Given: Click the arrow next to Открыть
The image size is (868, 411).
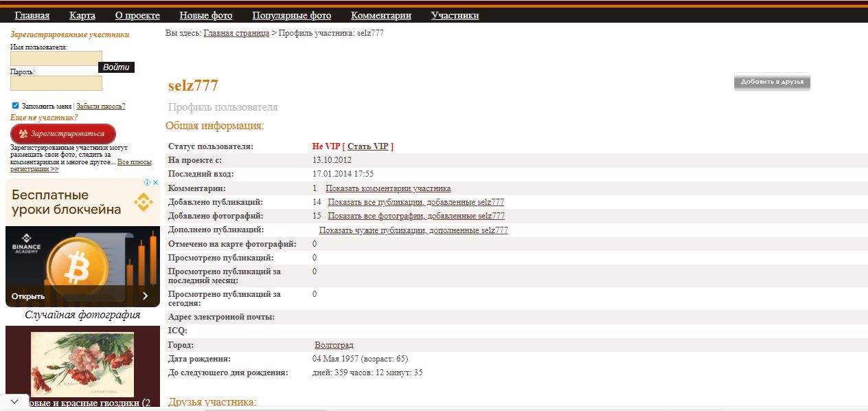Looking at the screenshot, I should tap(145, 296).
